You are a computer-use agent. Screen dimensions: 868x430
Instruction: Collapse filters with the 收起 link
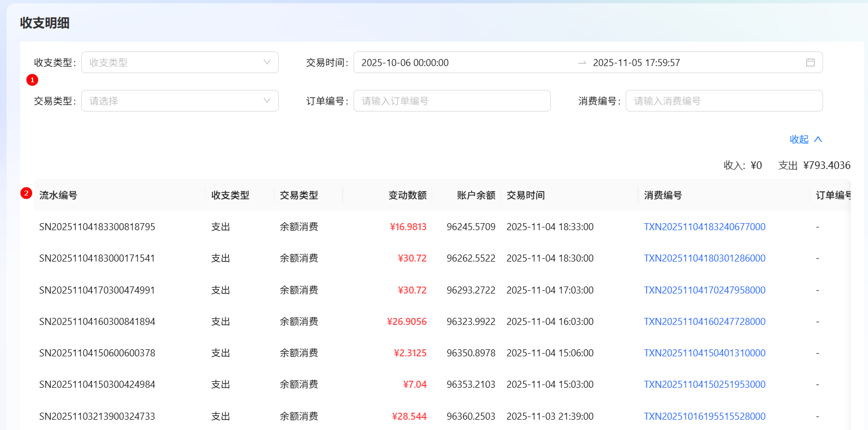click(806, 139)
